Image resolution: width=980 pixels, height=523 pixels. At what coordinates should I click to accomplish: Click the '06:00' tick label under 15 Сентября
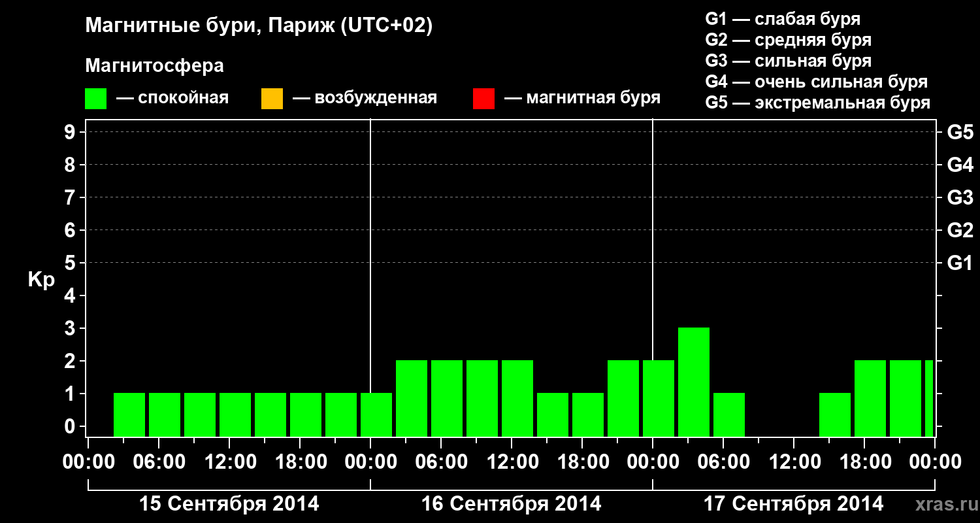tap(158, 462)
